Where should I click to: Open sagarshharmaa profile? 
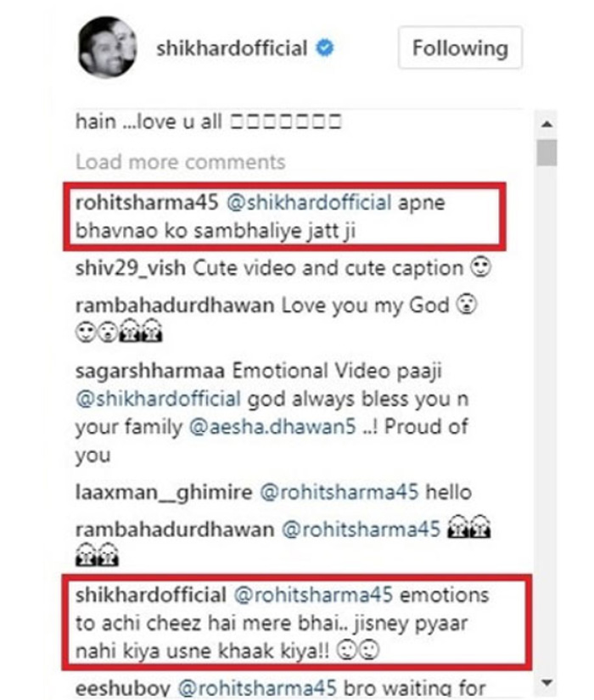pos(149,371)
